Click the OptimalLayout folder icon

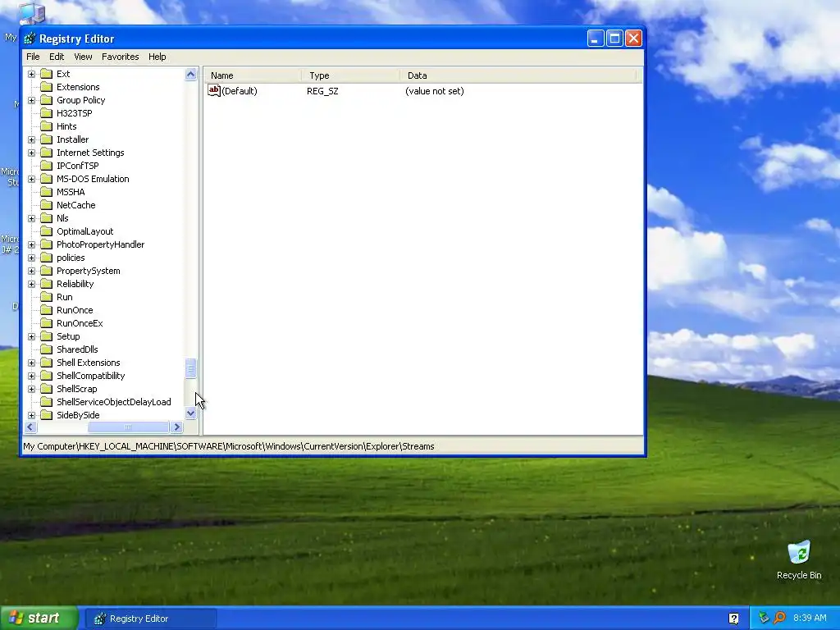[47, 231]
